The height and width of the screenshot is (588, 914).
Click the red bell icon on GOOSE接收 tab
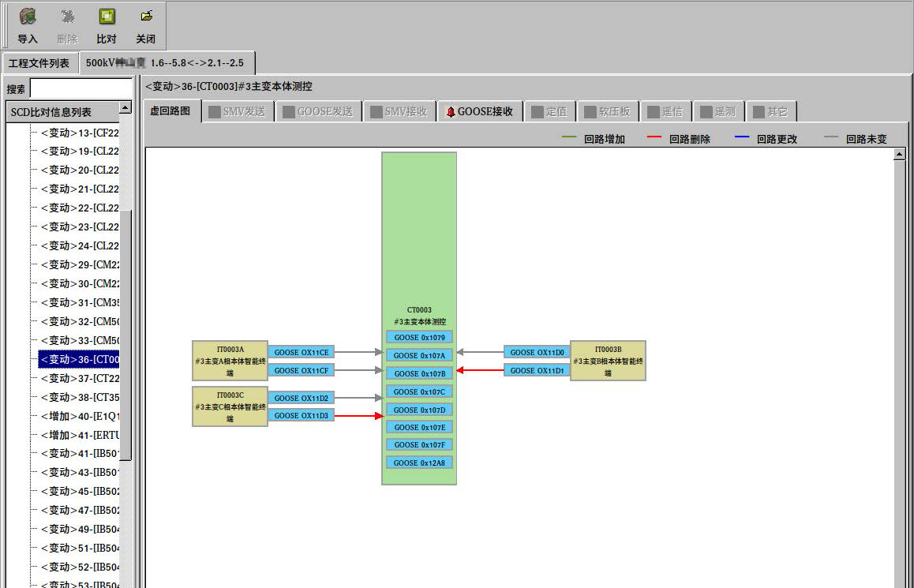coord(451,112)
